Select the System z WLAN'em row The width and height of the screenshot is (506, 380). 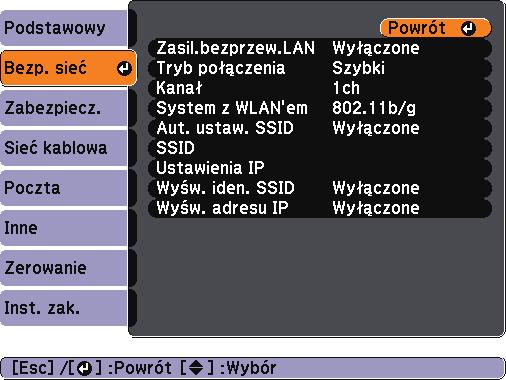pos(320,108)
